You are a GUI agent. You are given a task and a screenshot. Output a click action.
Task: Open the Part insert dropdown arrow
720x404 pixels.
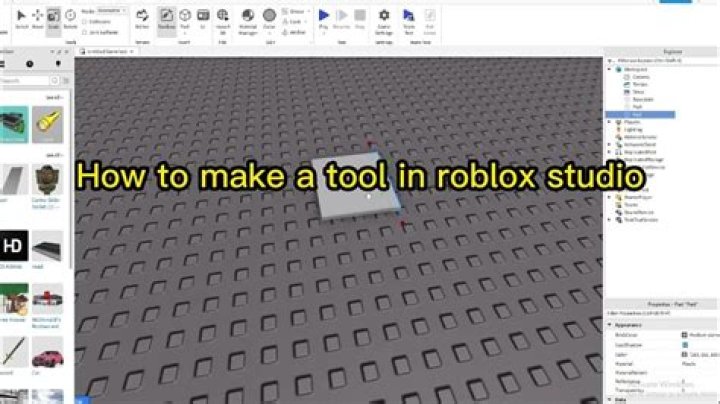[185, 33]
